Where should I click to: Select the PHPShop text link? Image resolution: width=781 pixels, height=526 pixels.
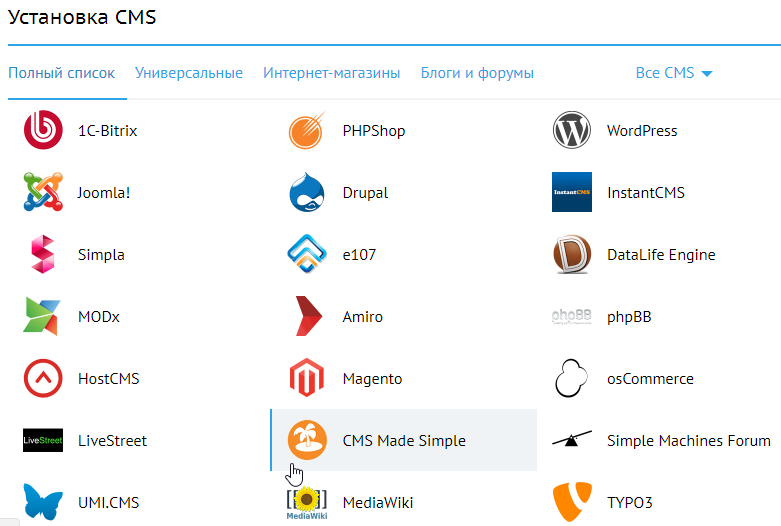point(374,131)
